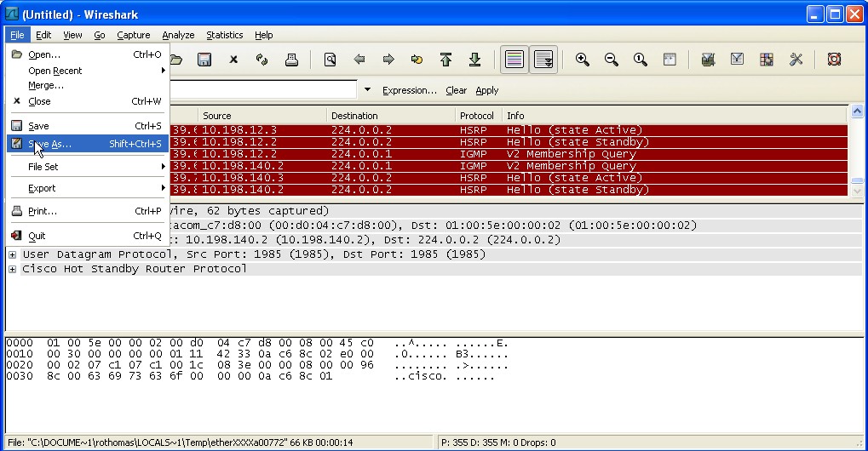Viewport: 868px width, 451px height.
Task: Click the Zoom In magnifier icon
Action: point(583,60)
